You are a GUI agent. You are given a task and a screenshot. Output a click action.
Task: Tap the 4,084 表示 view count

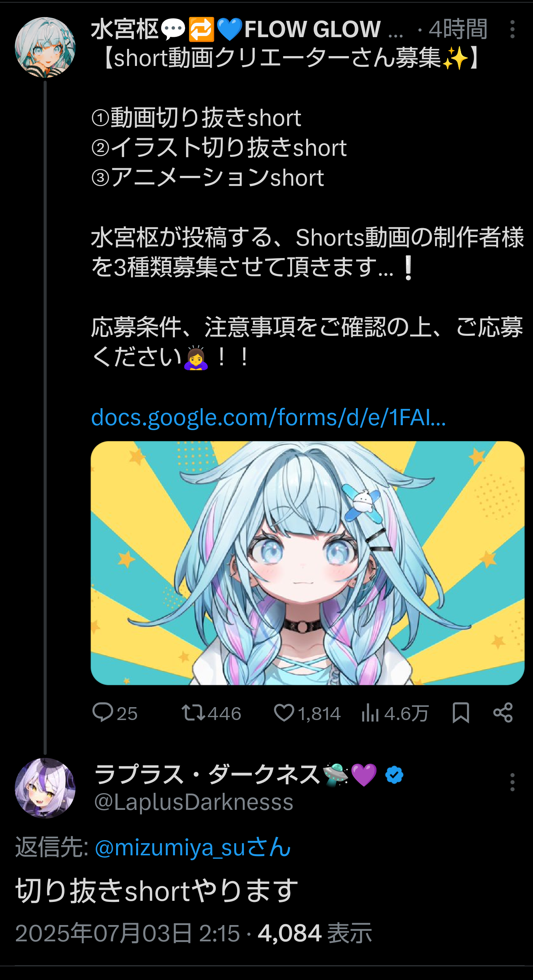(x=314, y=933)
